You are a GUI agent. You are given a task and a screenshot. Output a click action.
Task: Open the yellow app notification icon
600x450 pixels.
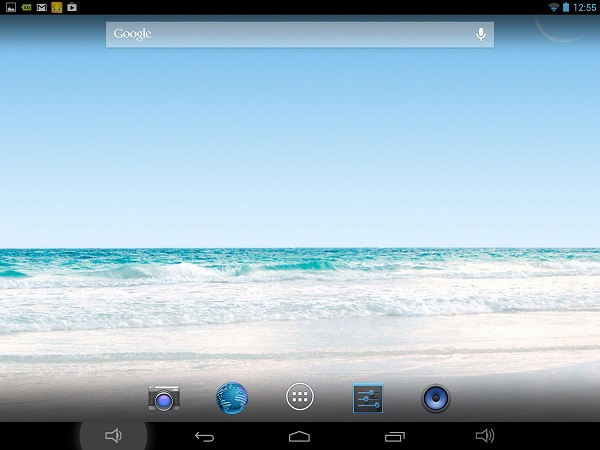pyautogui.click(x=57, y=7)
